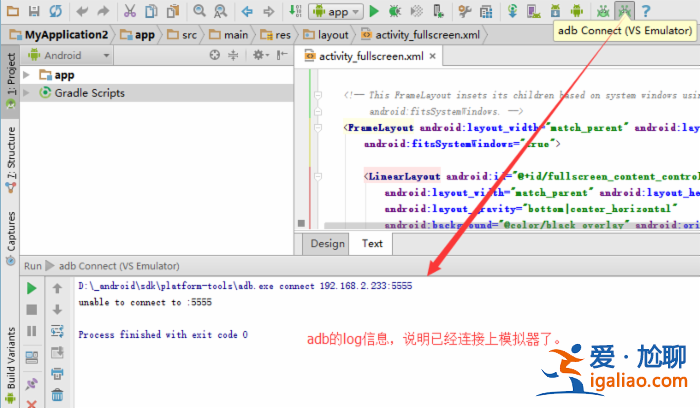This screenshot has height=408, width=700.
Task: Select the Gradle Scripts tree row
Action: [157, 93]
